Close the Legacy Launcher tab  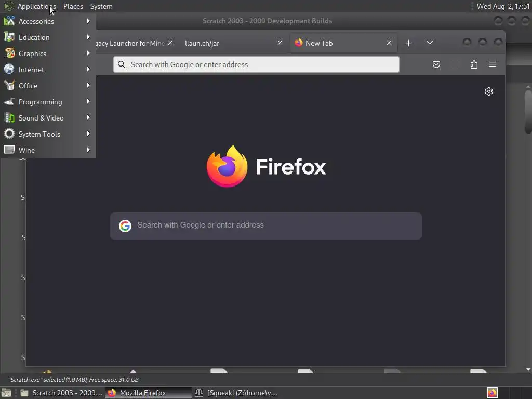[170, 43]
